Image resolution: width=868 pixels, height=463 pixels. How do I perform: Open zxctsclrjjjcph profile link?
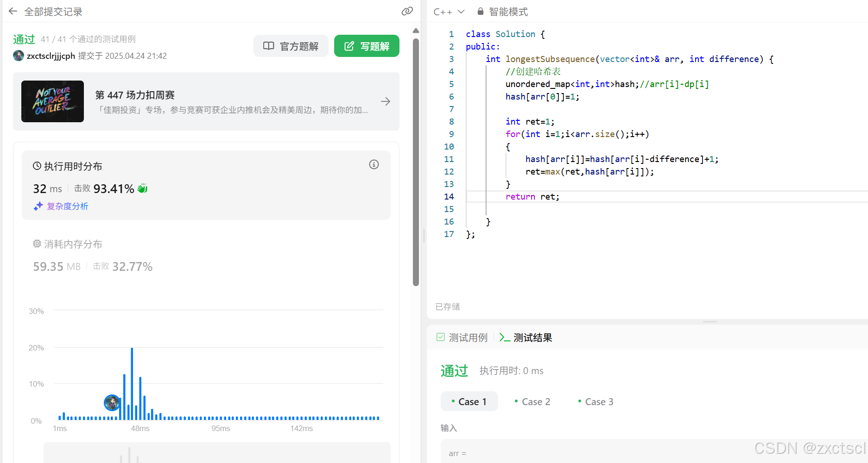[51, 56]
